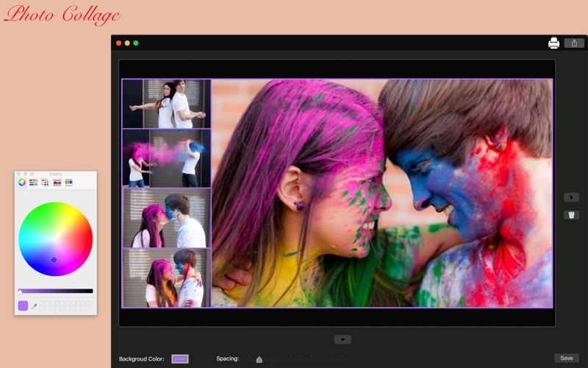Screen dimensions: 588x368
Task: Select the top couple dancing thumbnail photo
Action: pyautogui.click(x=167, y=104)
